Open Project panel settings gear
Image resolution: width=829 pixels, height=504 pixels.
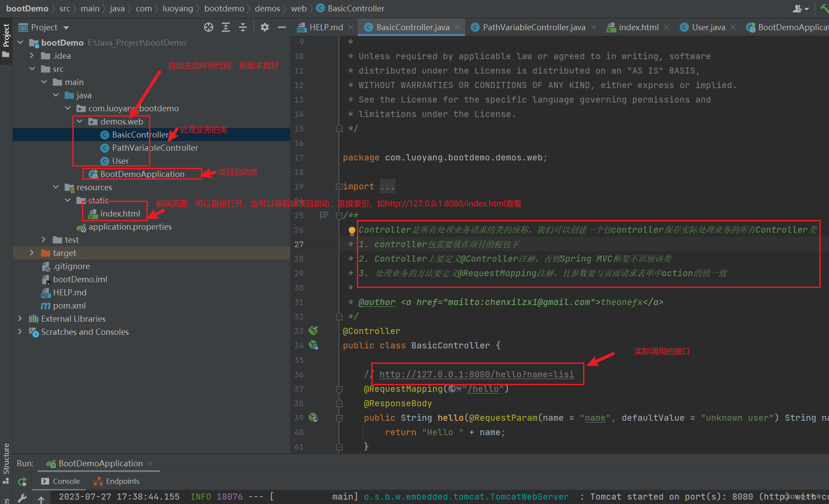coord(265,27)
